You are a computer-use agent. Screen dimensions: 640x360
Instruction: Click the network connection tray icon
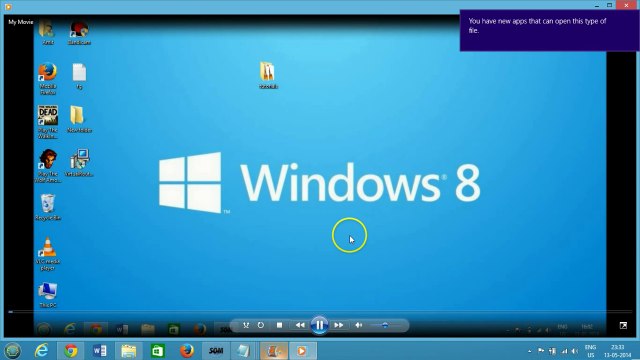point(553,351)
